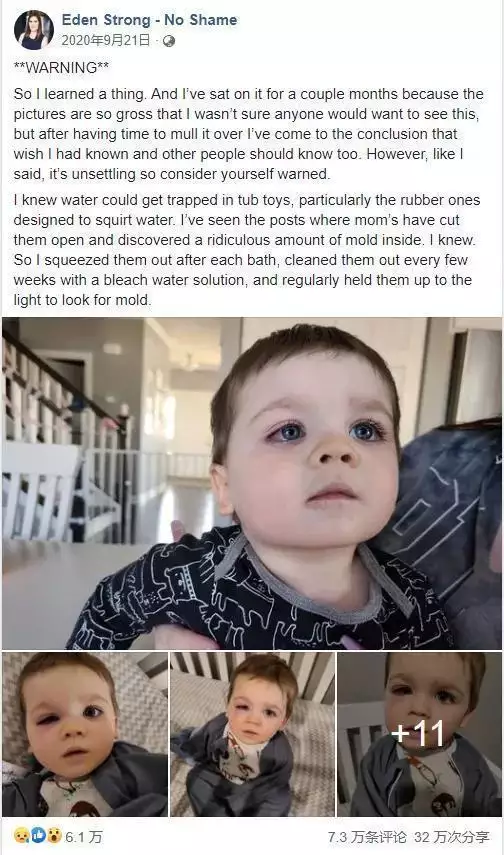Screen dimensions: 504x855
Task: Click the globe public-privacy icon
Action: pos(169,41)
